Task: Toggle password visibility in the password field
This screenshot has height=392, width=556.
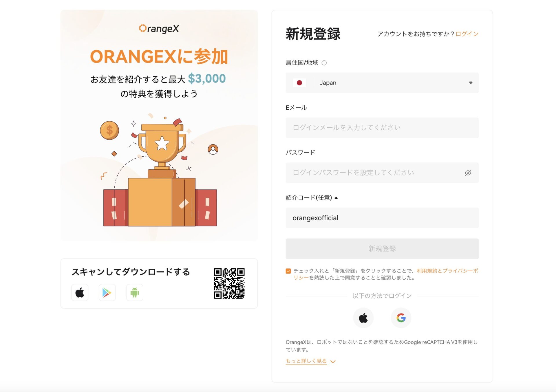Action: (468, 173)
